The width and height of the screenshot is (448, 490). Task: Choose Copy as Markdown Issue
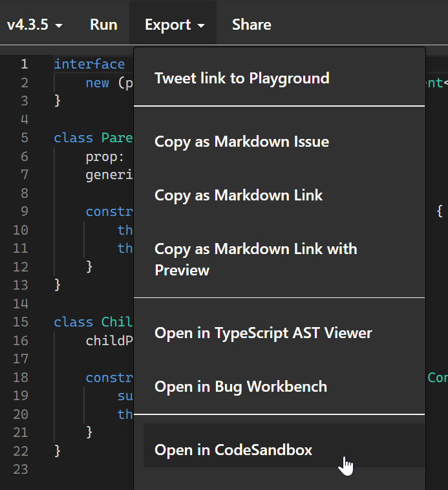tap(242, 142)
